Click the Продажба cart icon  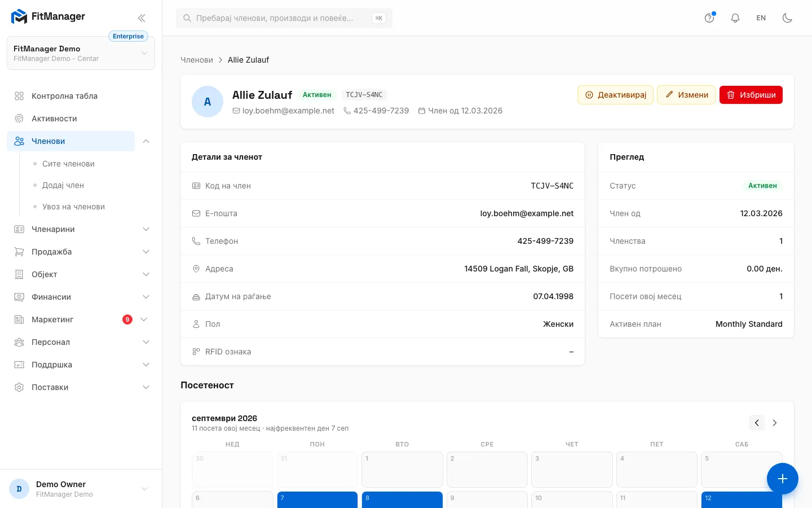click(x=19, y=252)
